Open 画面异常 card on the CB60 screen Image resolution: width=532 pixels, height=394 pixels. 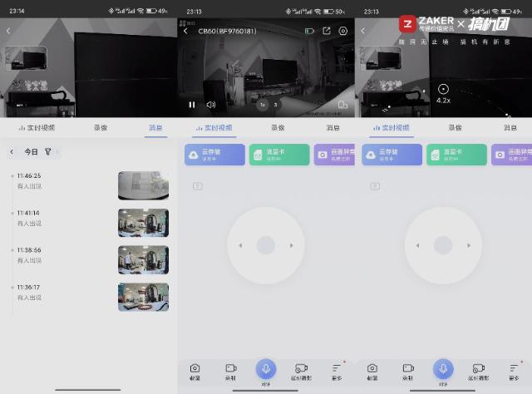(x=334, y=155)
